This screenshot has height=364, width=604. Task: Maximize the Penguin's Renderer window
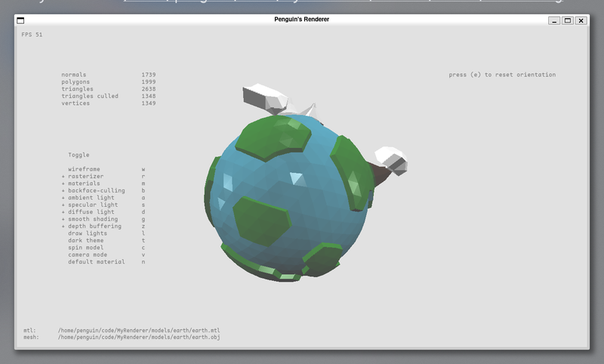[568, 21]
